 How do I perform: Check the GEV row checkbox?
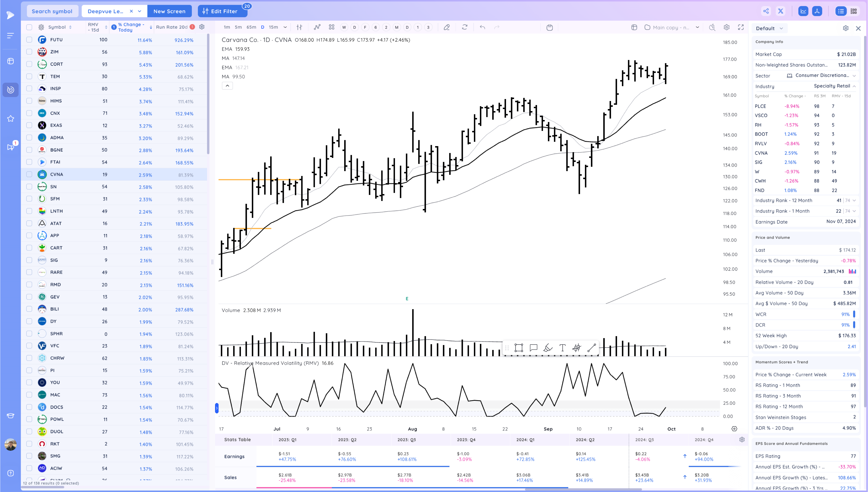[x=29, y=297]
